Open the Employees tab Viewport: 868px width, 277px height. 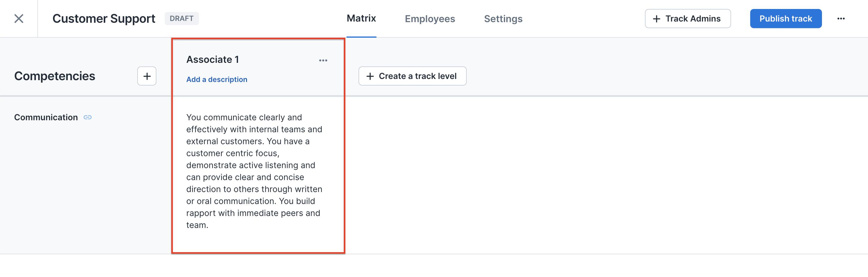pos(430,19)
